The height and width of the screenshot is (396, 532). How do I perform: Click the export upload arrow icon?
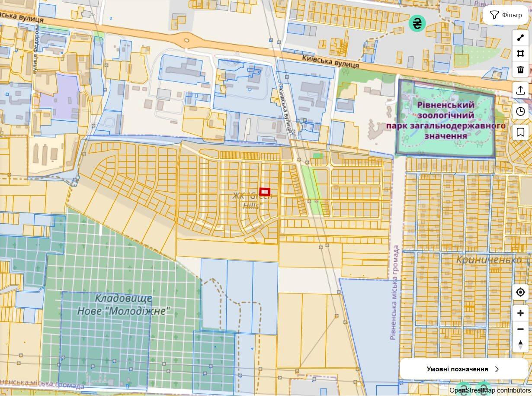(x=520, y=90)
